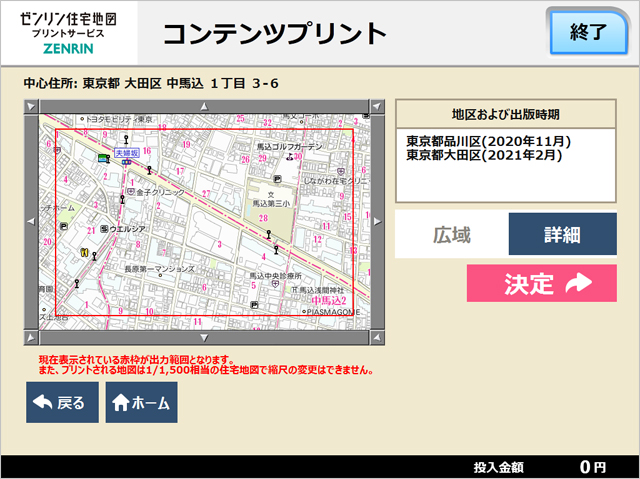Switch map view to 広域 (wide area)
The height and width of the screenshot is (479, 640).
451,235
